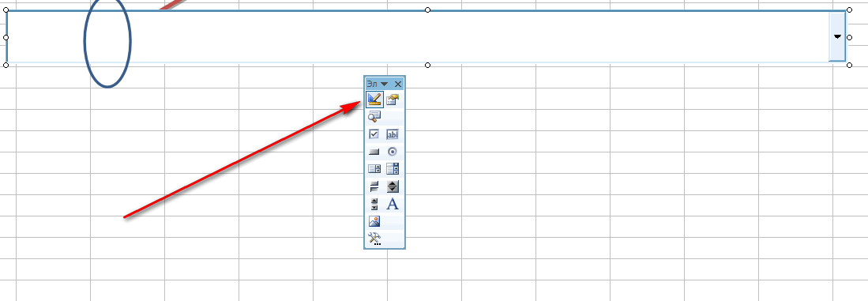Screen dimensions: 868x301
Task: Expand the sheet combo box dropdown arrow
Action: pyautogui.click(x=837, y=36)
